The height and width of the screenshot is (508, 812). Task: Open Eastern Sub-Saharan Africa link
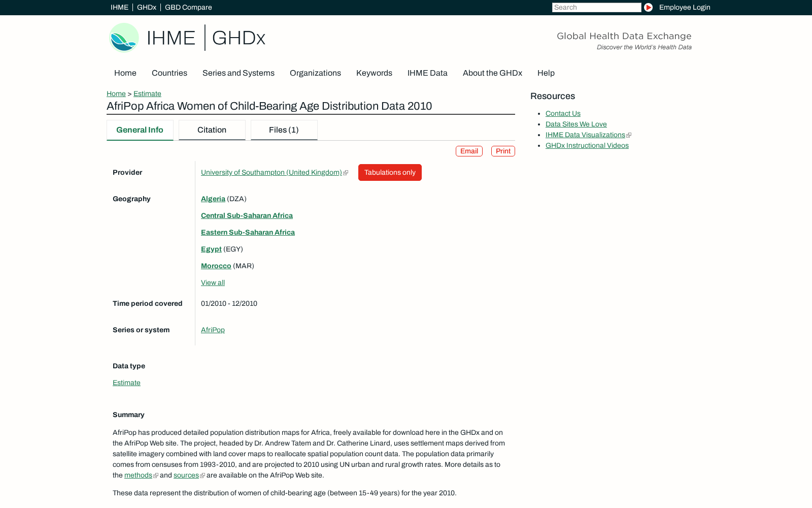coord(248,232)
